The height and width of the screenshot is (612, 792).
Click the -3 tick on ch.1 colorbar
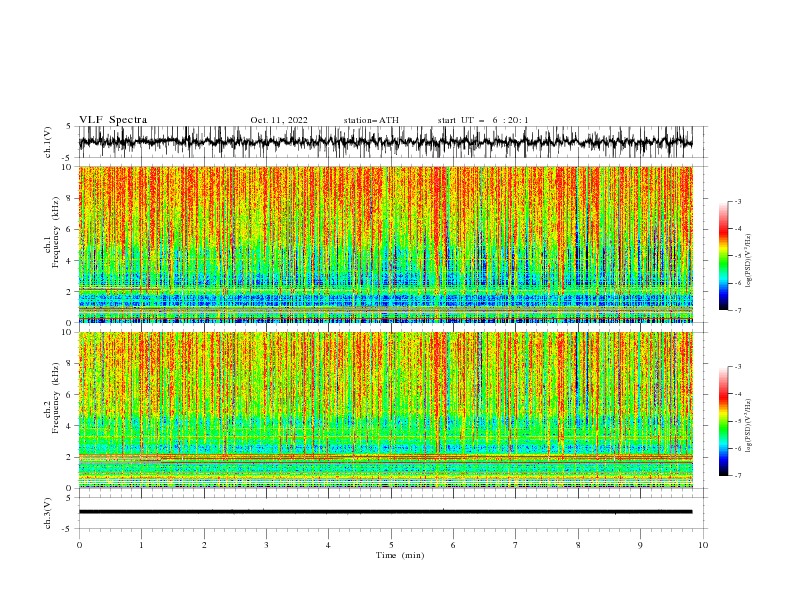737,201
